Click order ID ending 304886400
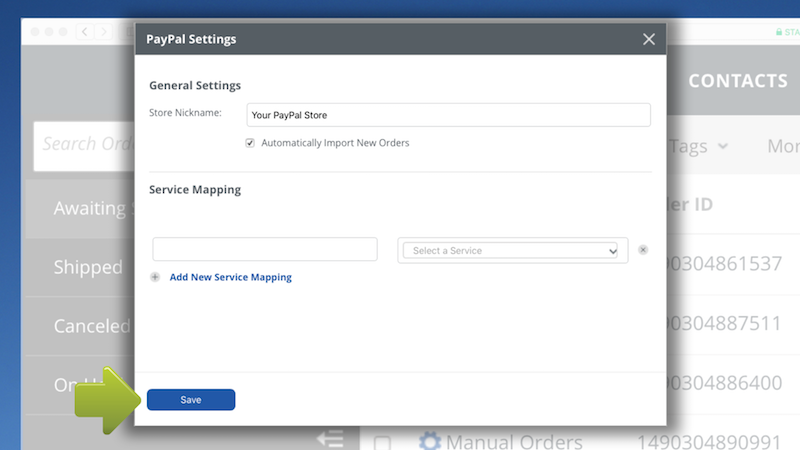 point(724,383)
